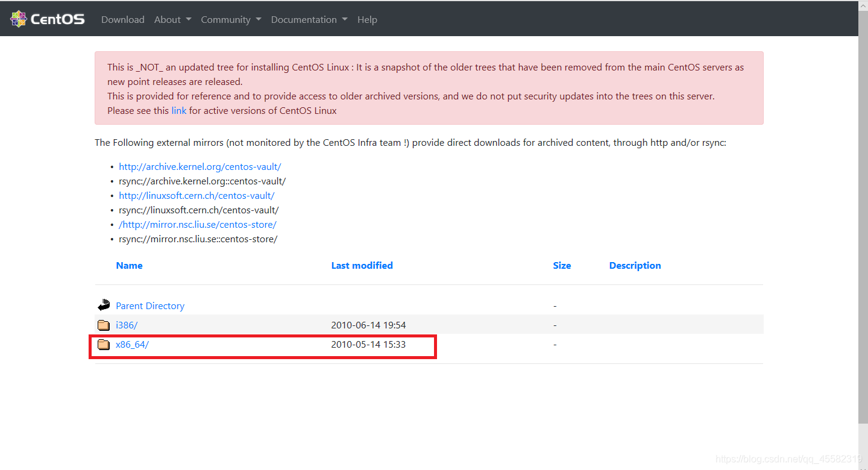The image size is (868, 470).
Task: Sort listing by Description column
Action: [635, 266]
